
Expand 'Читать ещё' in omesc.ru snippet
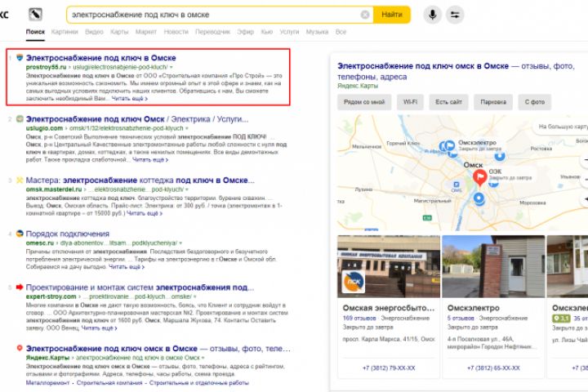pyautogui.click(x=127, y=267)
